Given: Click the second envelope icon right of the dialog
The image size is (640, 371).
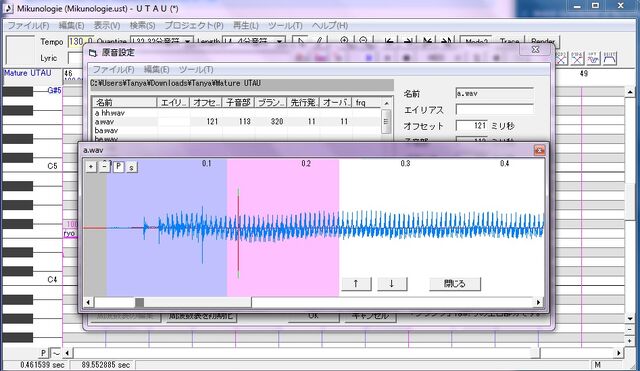Looking at the screenshot, I should click(577, 58).
